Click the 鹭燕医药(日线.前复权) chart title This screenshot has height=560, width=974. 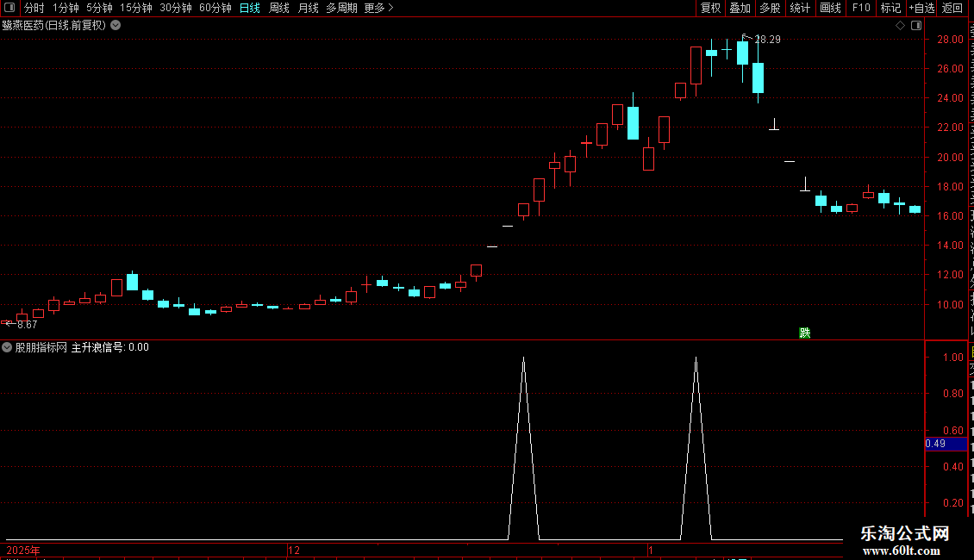(x=54, y=26)
